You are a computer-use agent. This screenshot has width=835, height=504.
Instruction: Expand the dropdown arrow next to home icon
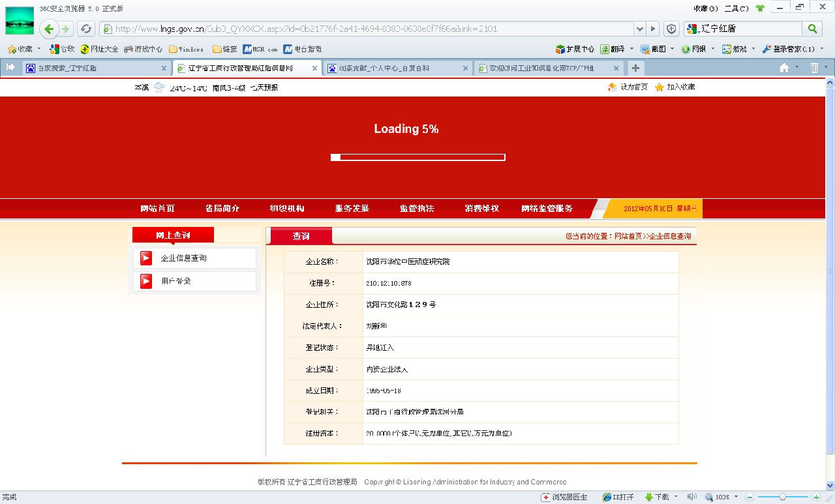(x=796, y=68)
